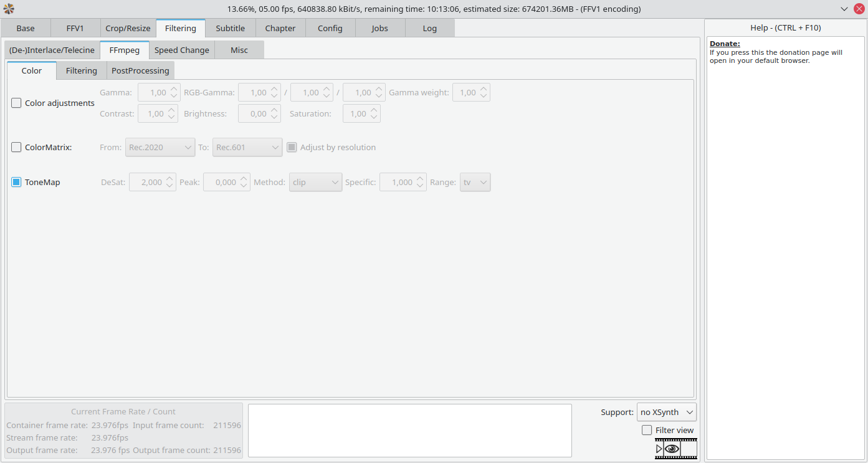Open the Crop/Resize tab
Screen dimensions: 868x463
[x=128, y=28]
